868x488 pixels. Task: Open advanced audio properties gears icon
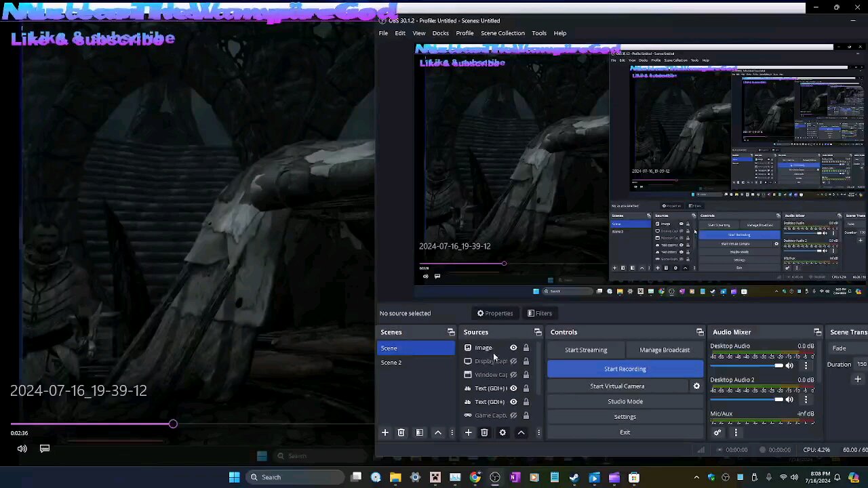(717, 432)
